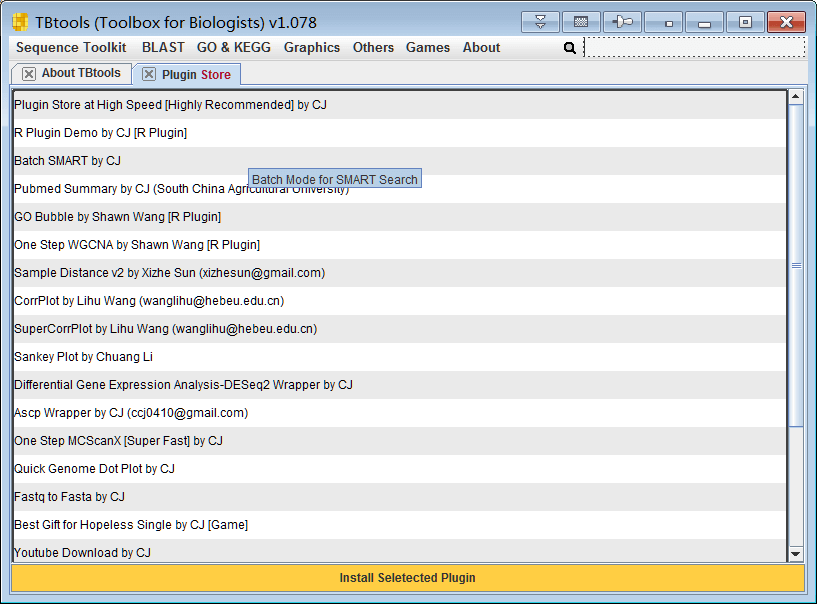Select 'One Step MCScanX [Super Fast] by CJ'

400,441
